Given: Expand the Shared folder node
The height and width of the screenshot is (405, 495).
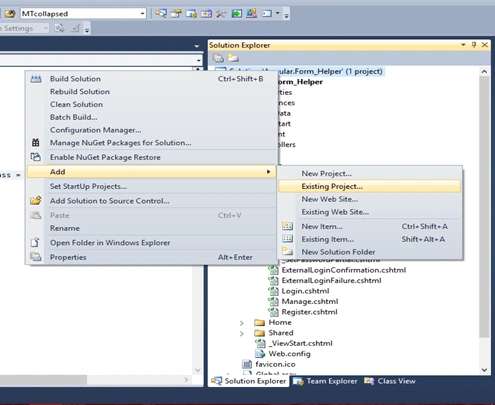Looking at the screenshot, I should 242,333.
